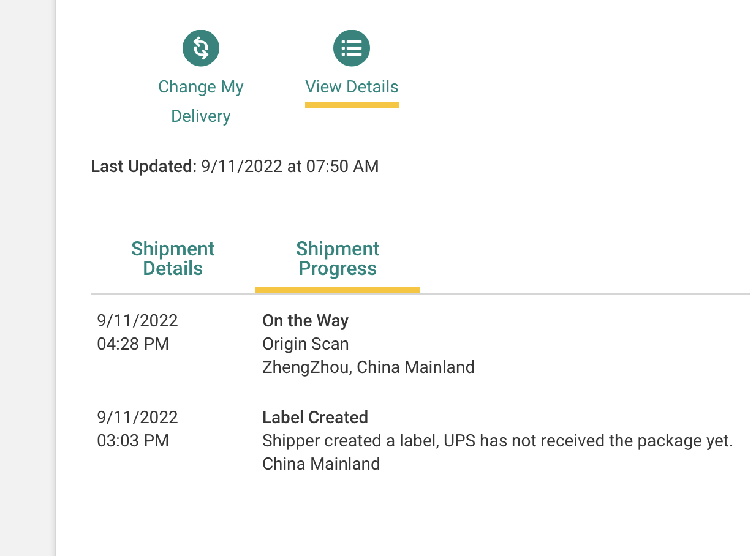The image size is (756, 556).
Task: Select the View Details text link
Action: (x=352, y=87)
